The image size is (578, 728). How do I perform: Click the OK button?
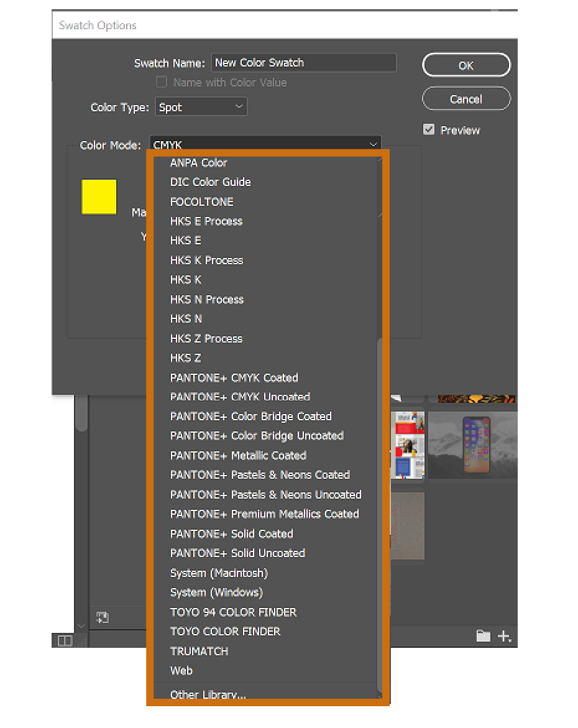click(466, 65)
